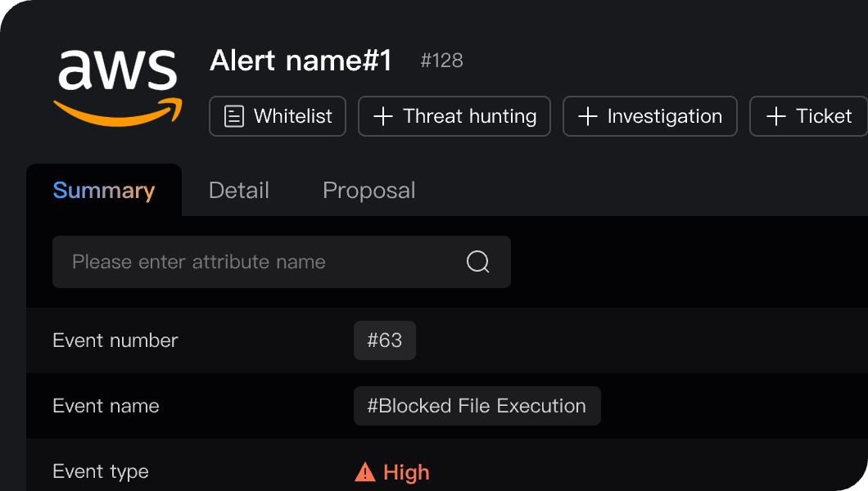Create a Ticket for this alert
Image resolution: width=868 pixels, height=491 pixels.
pos(809,116)
